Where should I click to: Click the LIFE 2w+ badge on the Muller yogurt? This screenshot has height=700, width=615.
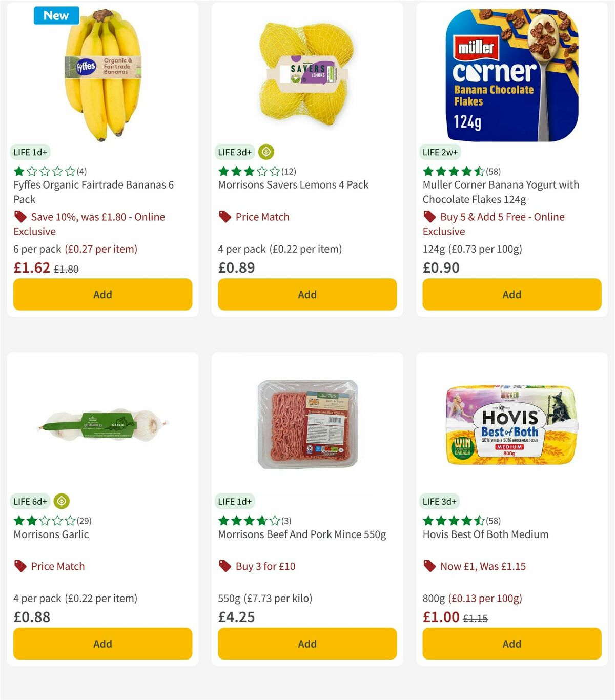pos(440,152)
